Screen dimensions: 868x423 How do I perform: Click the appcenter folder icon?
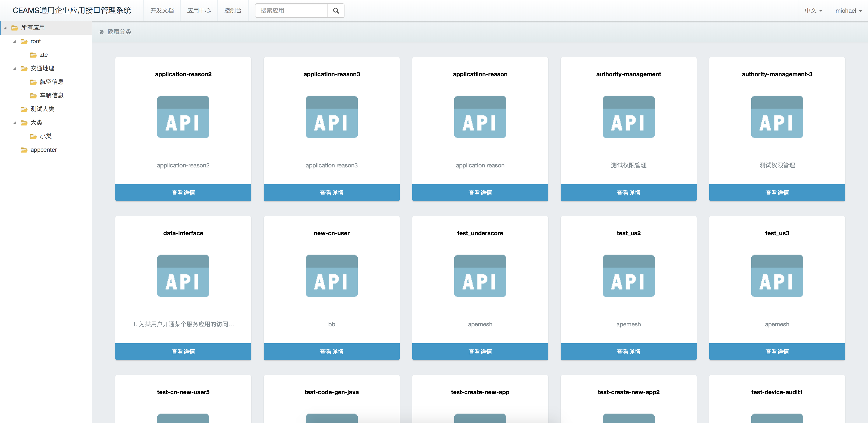tap(24, 150)
